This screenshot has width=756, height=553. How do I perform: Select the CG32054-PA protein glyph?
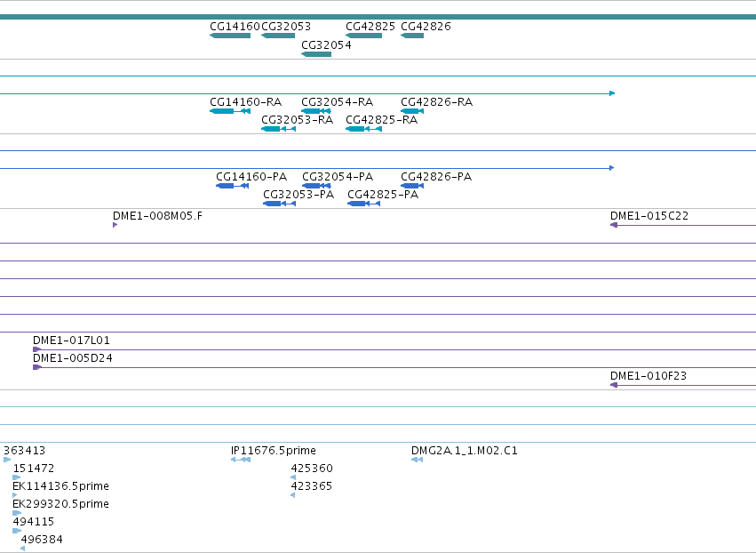point(317,187)
